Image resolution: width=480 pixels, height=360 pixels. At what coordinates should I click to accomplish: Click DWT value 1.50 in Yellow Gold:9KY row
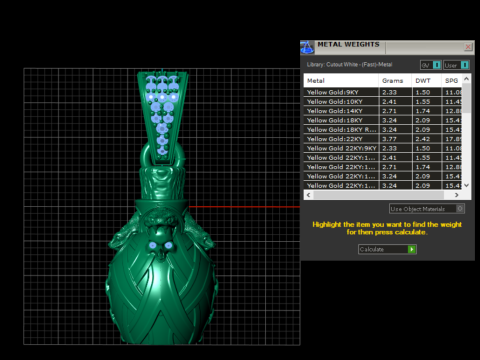coord(423,92)
